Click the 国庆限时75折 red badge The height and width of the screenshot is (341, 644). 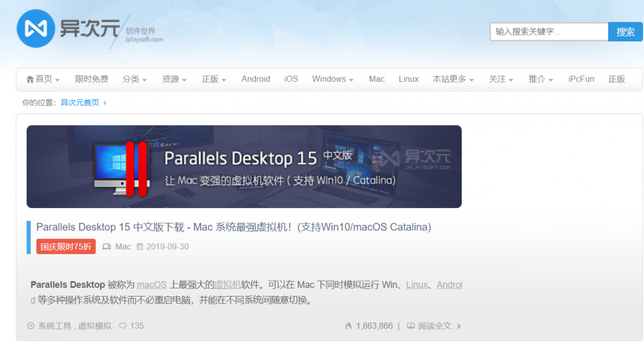point(66,247)
